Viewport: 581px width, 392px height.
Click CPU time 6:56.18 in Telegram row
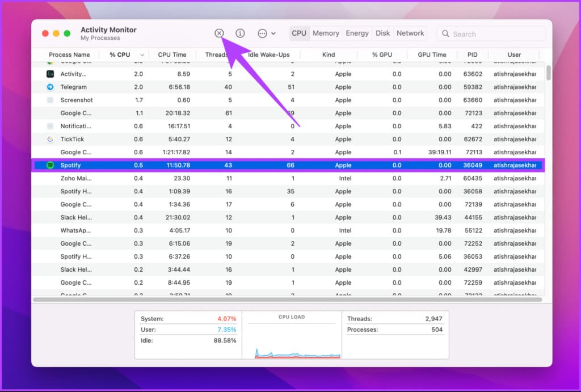pos(179,87)
